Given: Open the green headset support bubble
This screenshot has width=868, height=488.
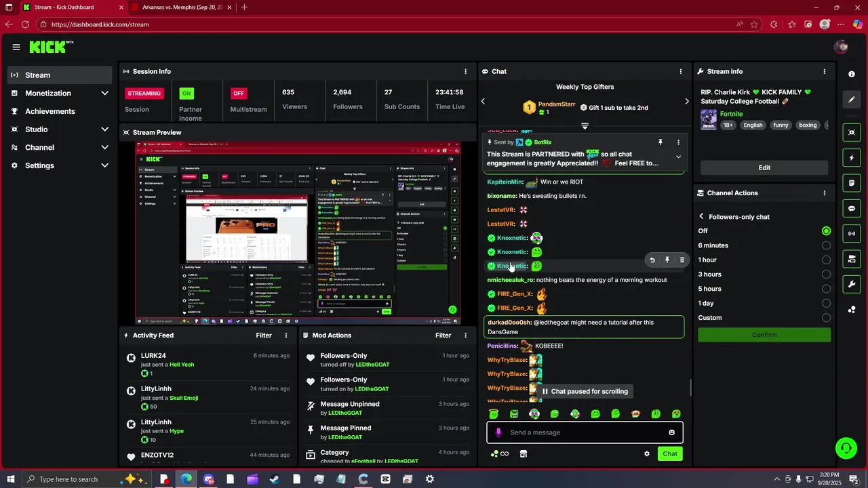Looking at the screenshot, I should tap(846, 447).
